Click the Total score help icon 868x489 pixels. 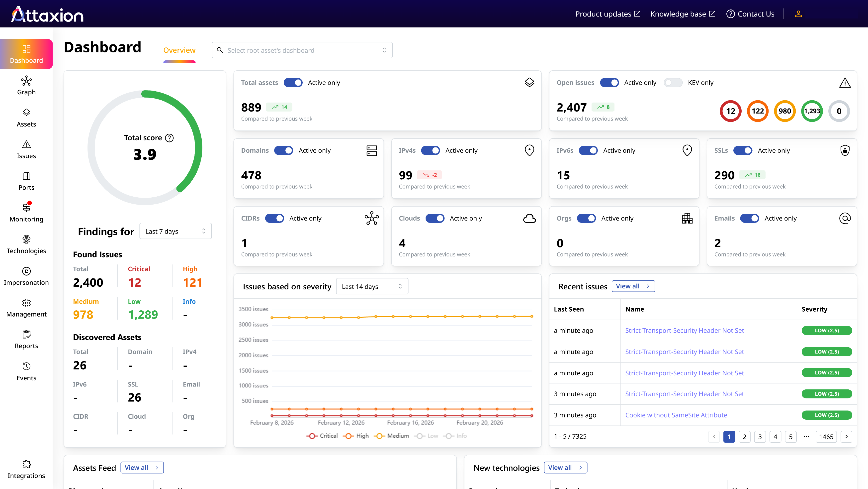tap(170, 138)
